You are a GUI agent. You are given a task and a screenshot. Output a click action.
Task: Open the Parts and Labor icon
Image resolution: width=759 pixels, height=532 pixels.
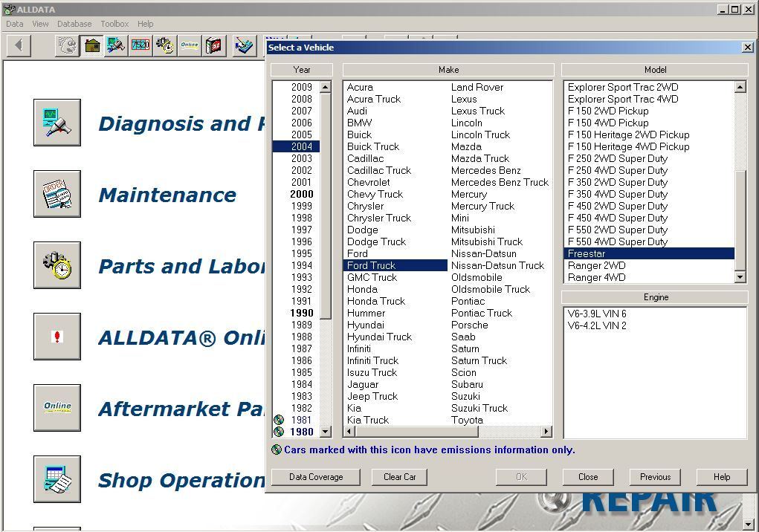pos(57,265)
